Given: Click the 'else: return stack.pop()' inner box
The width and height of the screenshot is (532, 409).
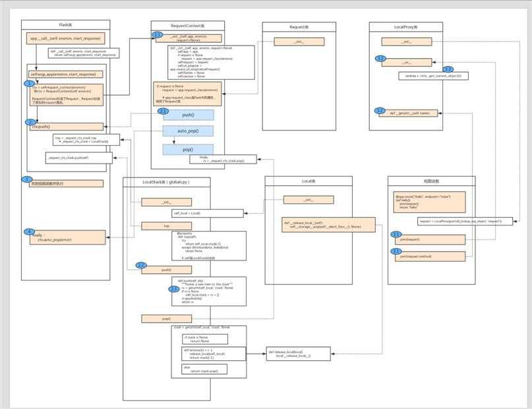Looking at the screenshot, I should [204, 369].
